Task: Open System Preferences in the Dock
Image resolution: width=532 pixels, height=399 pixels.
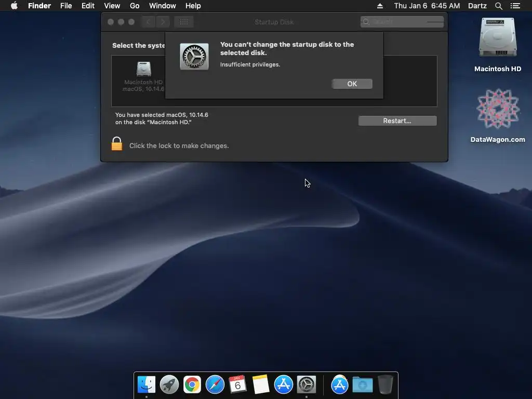Action: (x=307, y=384)
